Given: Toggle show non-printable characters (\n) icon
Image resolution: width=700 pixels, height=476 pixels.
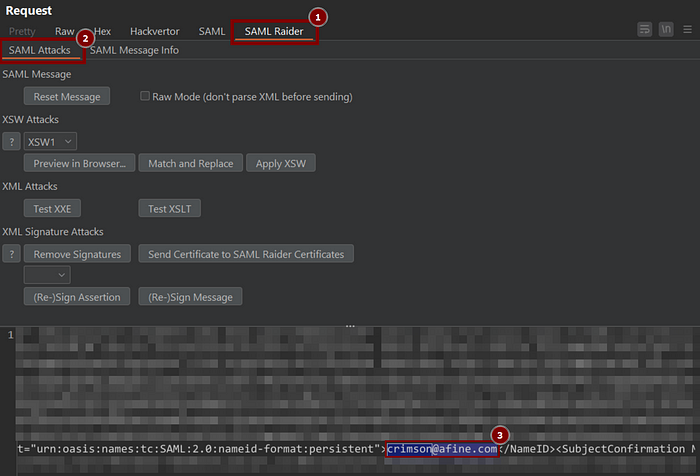Looking at the screenshot, I should click(x=666, y=29).
